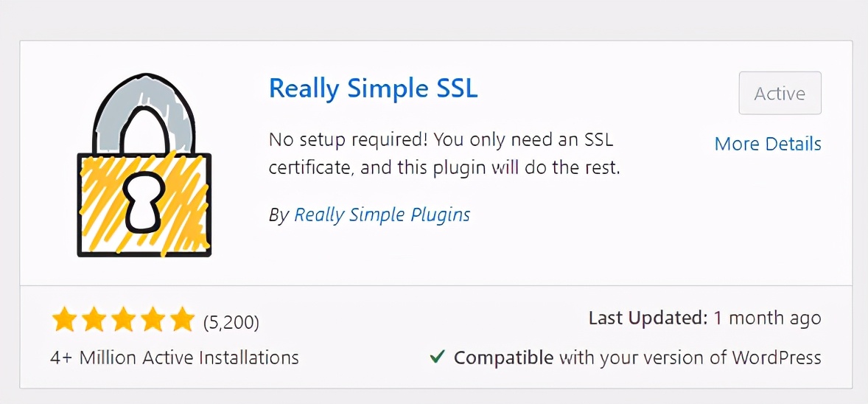Visit the Really Simple Plugins author link
The image size is (868, 404).
coord(382,215)
